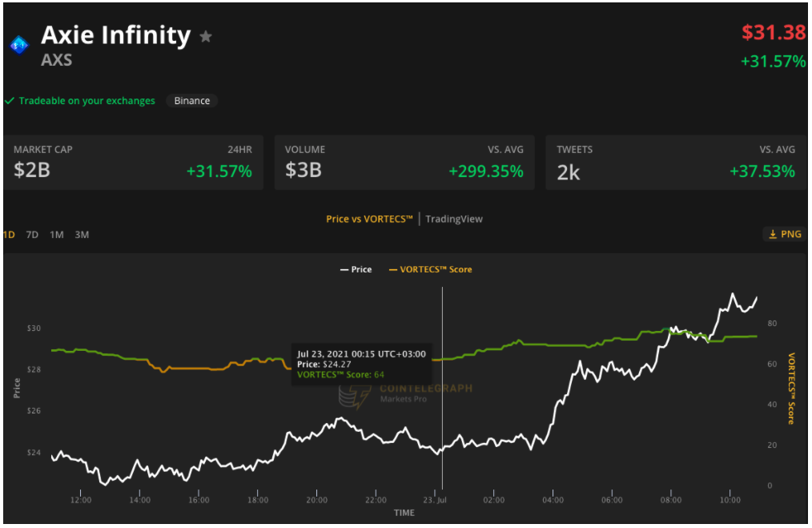Click the Axie Infinity title text
The width and height of the screenshot is (812, 528).
click(116, 35)
